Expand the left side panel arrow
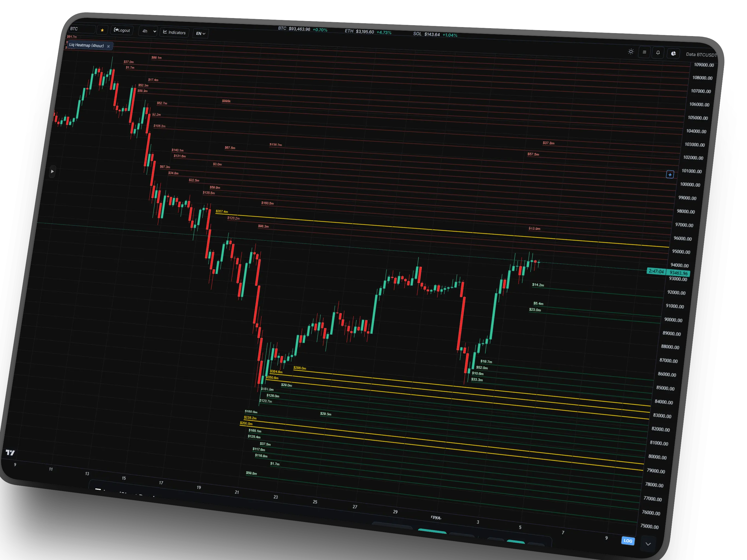The image size is (747, 560). coord(52,171)
